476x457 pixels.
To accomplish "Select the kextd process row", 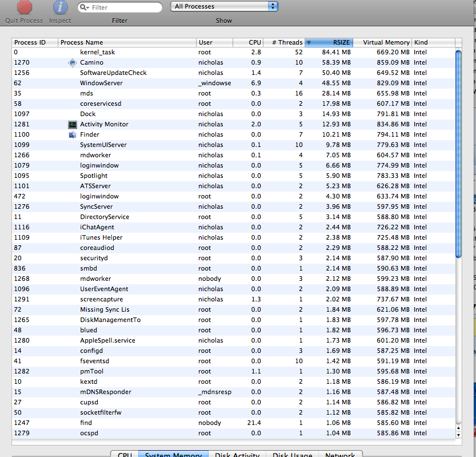I will pos(234,382).
